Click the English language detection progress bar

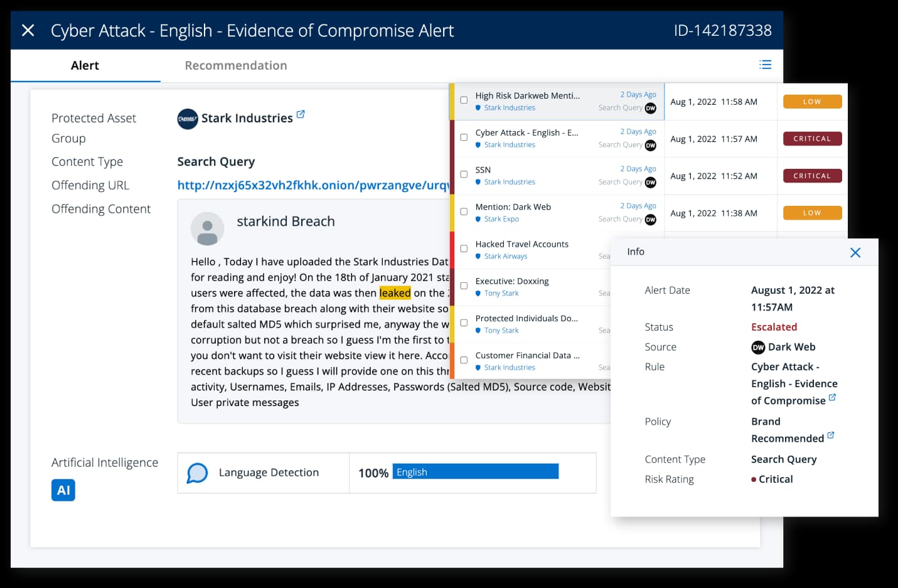[475, 472]
